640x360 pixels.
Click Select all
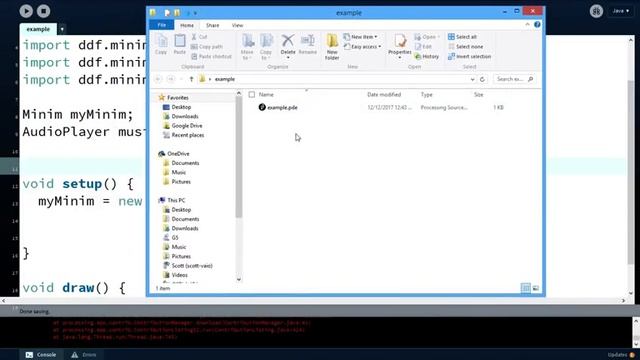462,37
